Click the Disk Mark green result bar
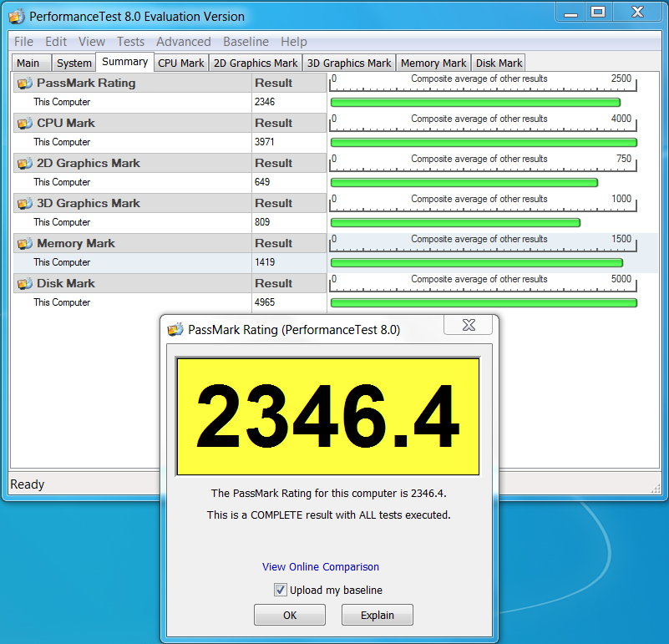 [484, 303]
